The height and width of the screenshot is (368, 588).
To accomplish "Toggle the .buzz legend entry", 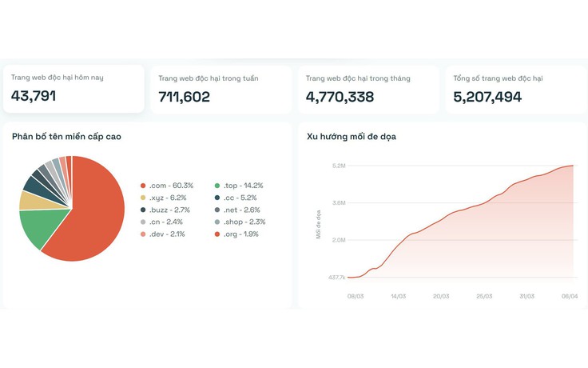I will click(169, 210).
